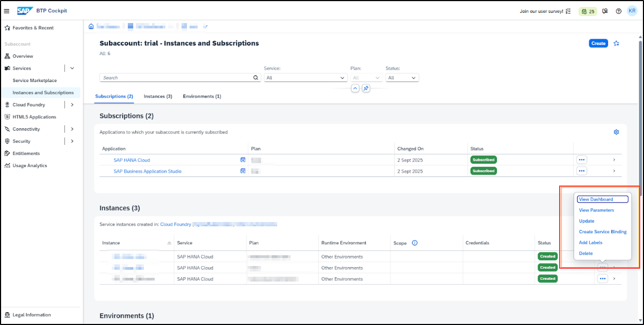This screenshot has width=644, height=325.
Task: Click in the Search input field
Action: click(x=176, y=78)
